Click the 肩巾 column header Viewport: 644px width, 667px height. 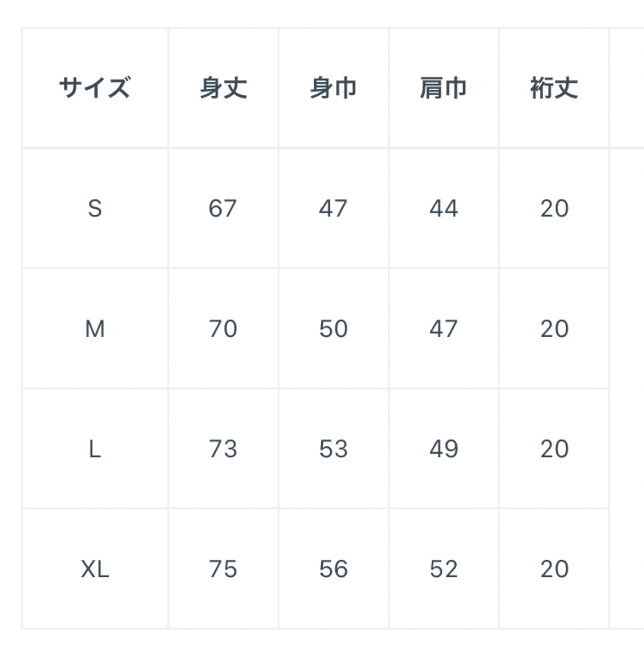point(443,88)
